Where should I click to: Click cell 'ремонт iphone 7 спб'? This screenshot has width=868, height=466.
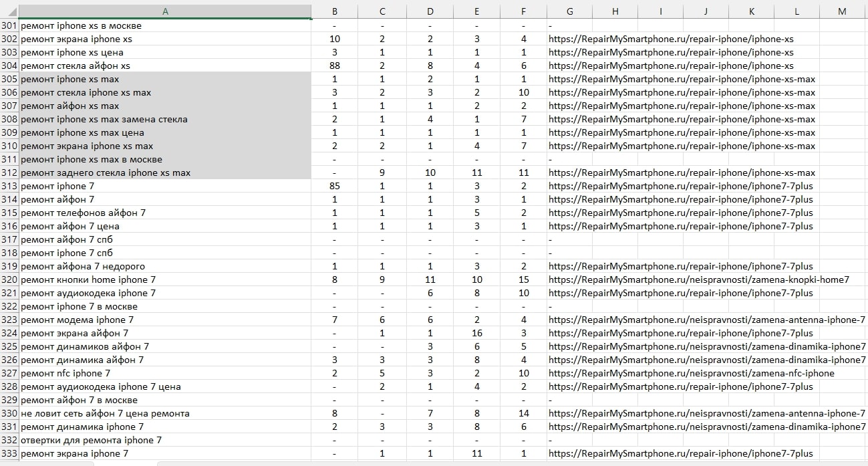point(166,253)
